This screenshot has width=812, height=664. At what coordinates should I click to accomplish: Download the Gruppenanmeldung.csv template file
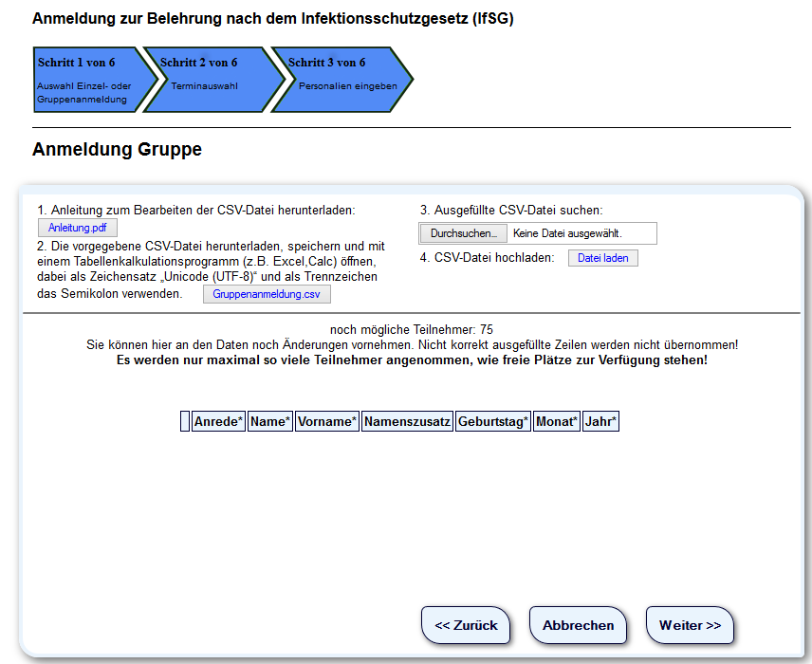click(267, 295)
